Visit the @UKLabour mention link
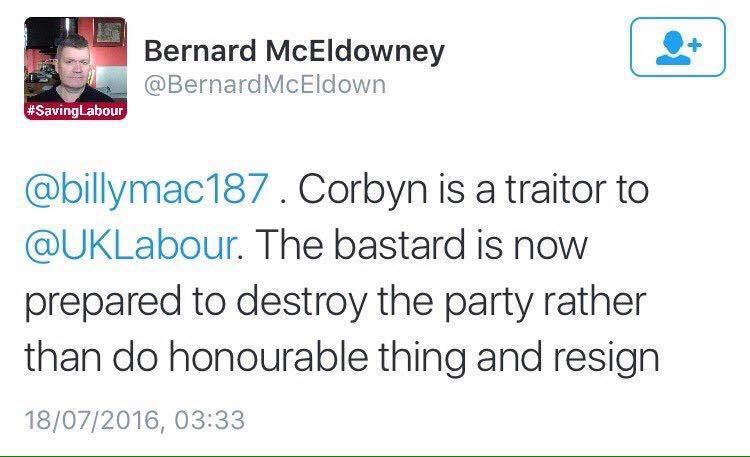This screenshot has width=750, height=457. pos(131,245)
